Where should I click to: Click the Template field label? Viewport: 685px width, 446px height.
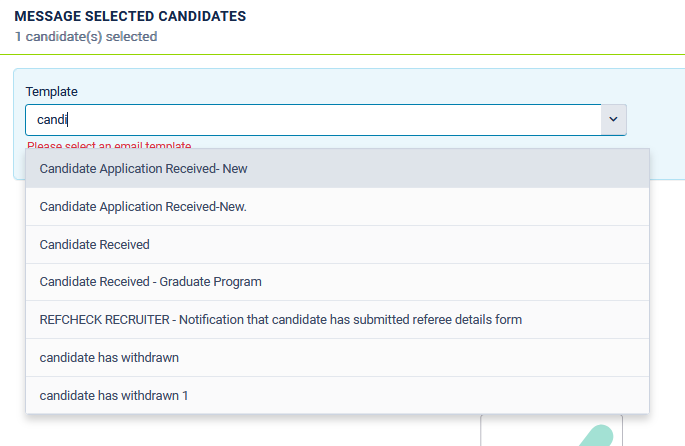52,92
